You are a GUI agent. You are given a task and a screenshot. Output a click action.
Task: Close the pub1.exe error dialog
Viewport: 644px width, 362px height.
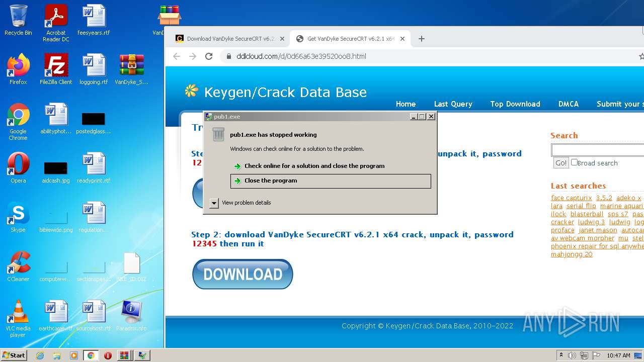pyautogui.click(x=431, y=117)
